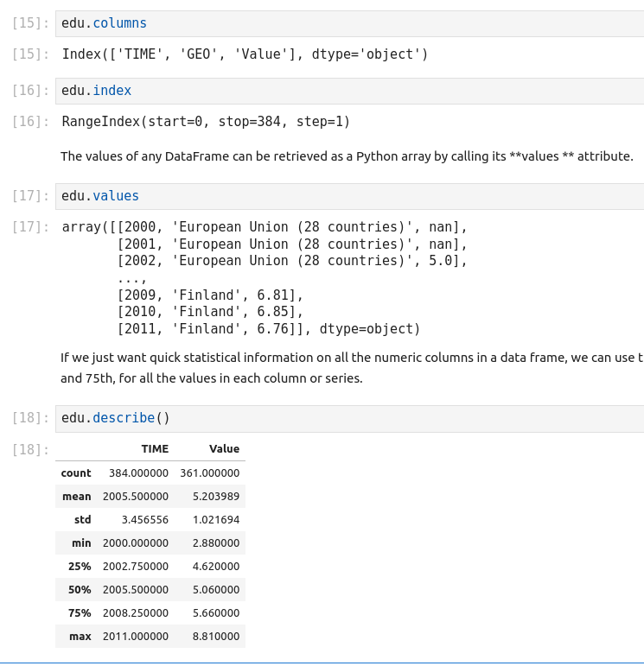Click the Index output listing column names

coord(245,54)
